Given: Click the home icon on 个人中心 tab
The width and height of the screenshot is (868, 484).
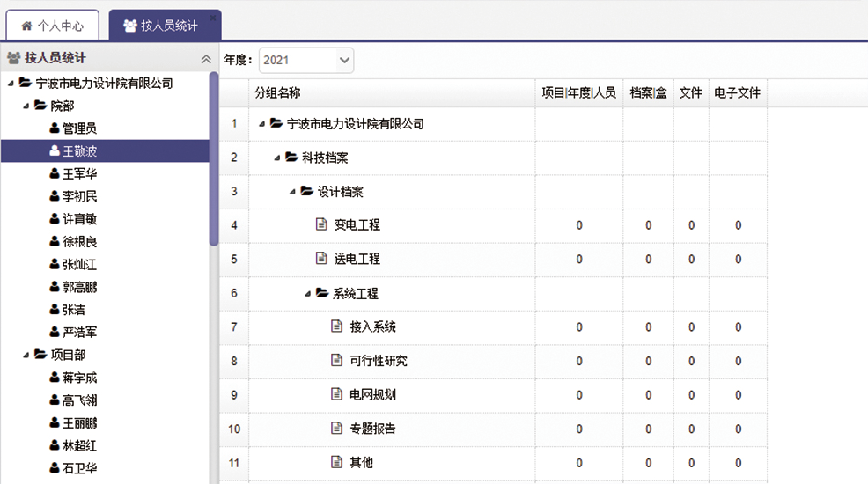Looking at the screenshot, I should [26, 26].
